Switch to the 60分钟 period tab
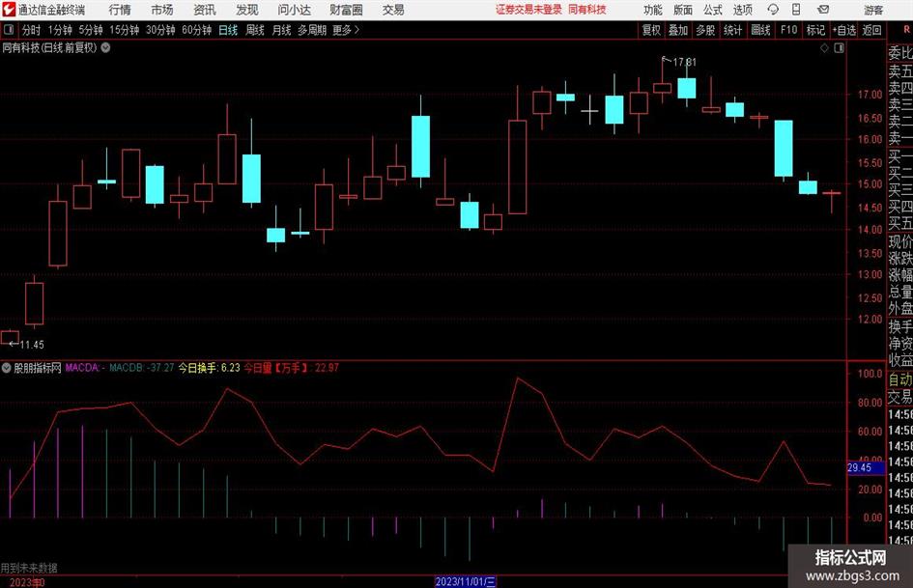Screen dimensions: 913x588 [x=197, y=30]
